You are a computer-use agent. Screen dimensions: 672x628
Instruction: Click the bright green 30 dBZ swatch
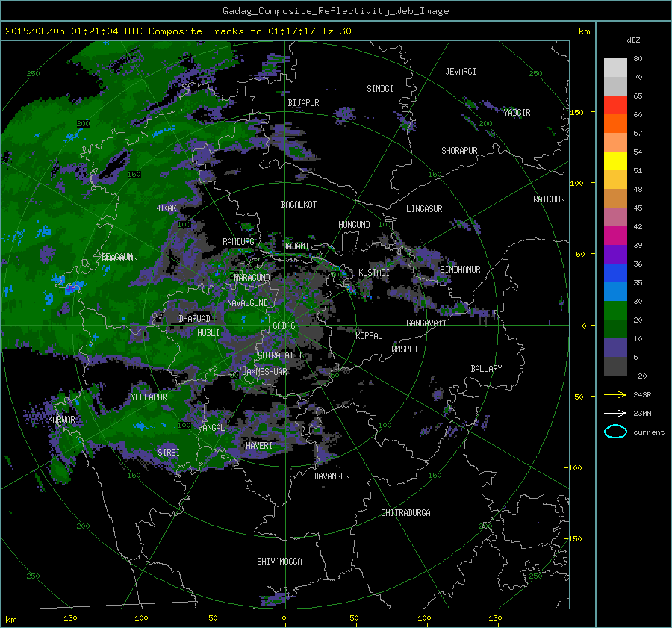tap(615, 311)
